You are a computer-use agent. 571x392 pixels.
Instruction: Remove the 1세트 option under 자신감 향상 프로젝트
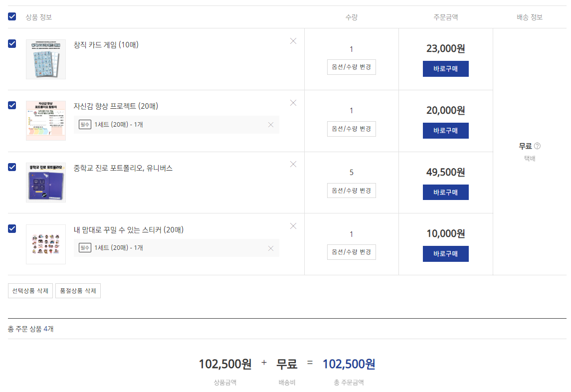[271, 125]
